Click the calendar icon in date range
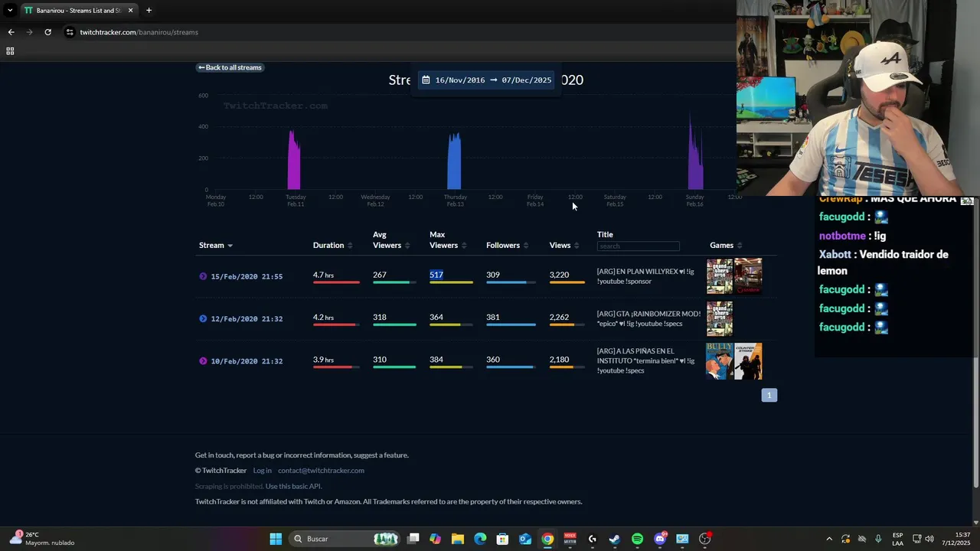Image resolution: width=980 pixels, height=551 pixels. tap(426, 80)
